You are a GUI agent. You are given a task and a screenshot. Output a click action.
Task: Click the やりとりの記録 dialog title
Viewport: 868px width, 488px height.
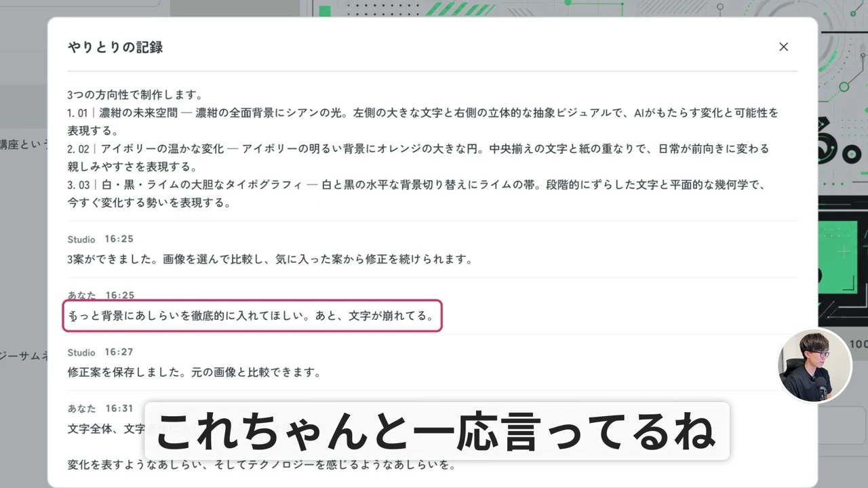point(115,47)
